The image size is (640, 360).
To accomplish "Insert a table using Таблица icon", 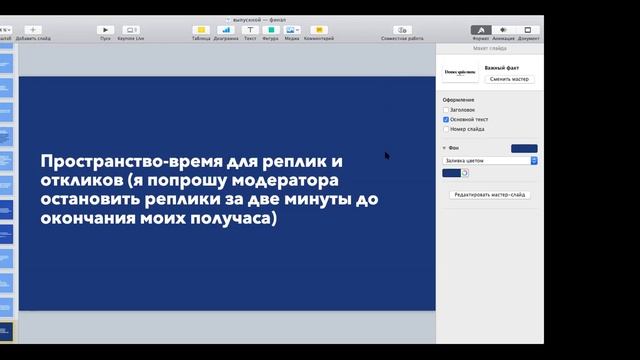I will click(201, 30).
